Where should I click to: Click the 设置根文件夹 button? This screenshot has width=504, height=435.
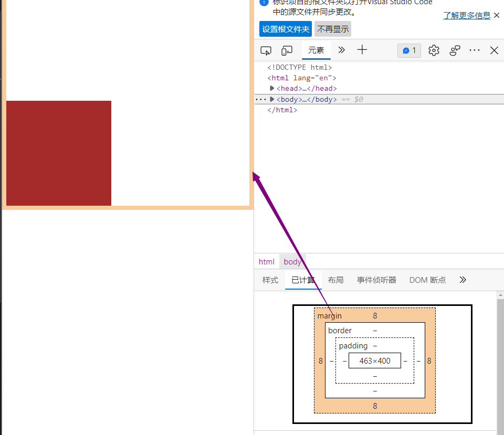[286, 29]
